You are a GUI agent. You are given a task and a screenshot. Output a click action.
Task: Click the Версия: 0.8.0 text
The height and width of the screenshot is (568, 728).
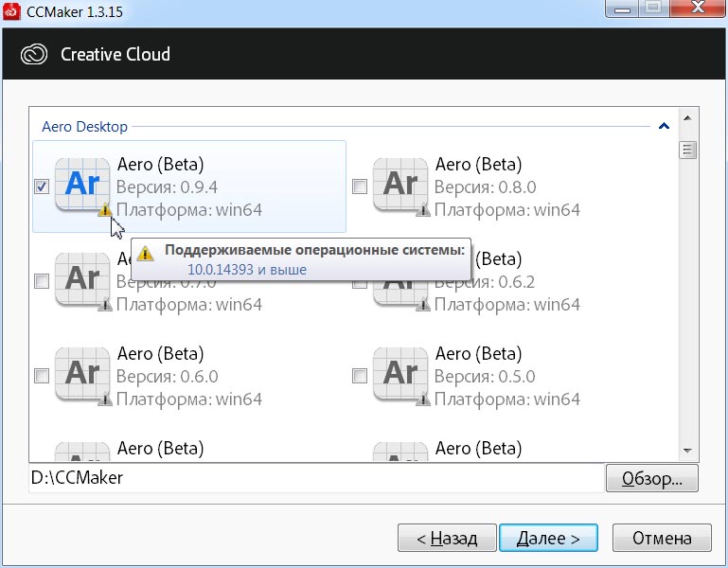pos(486,187)
